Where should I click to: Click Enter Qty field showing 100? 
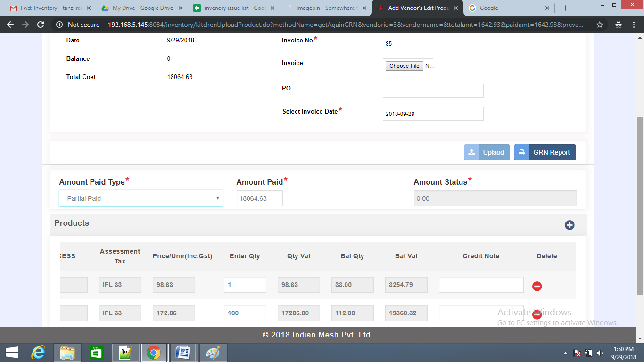click(245, 313)
